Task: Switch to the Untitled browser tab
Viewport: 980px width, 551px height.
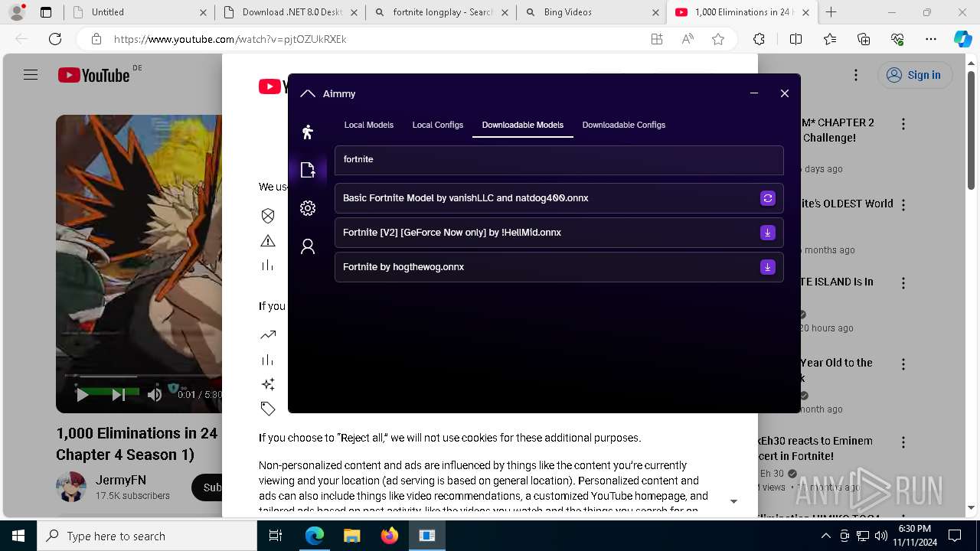Action: tap(138, 12)
